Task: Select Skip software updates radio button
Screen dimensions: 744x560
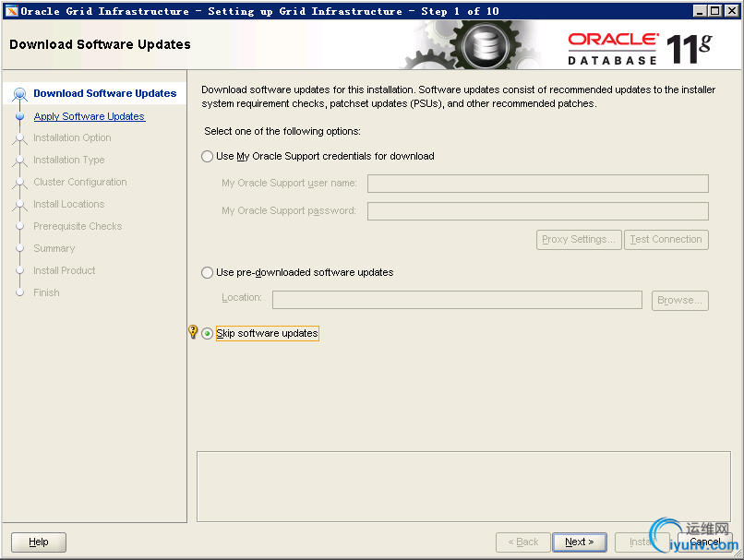Action: (207, 334)
